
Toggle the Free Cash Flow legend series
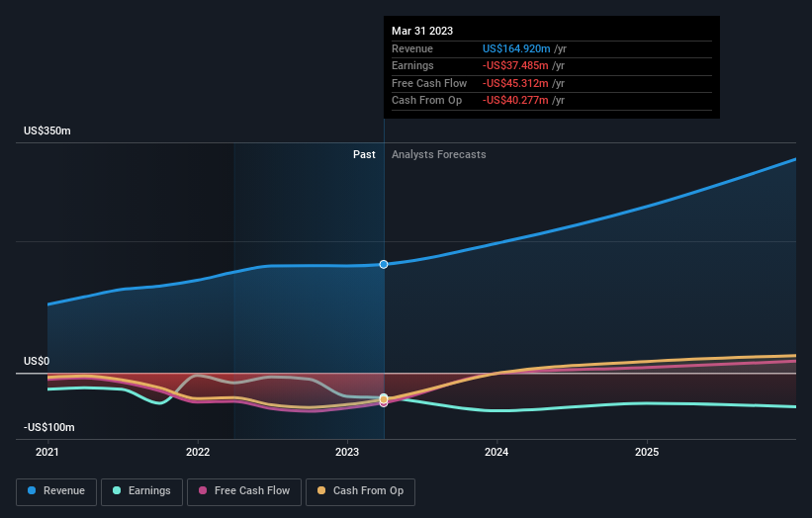point(244,491)
